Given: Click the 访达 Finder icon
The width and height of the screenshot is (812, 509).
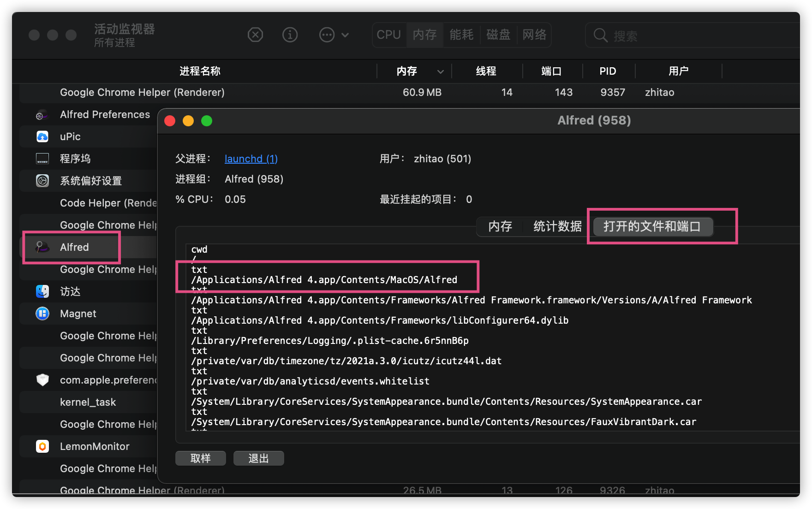Looking at the screenshot, I should coord(42,291).
